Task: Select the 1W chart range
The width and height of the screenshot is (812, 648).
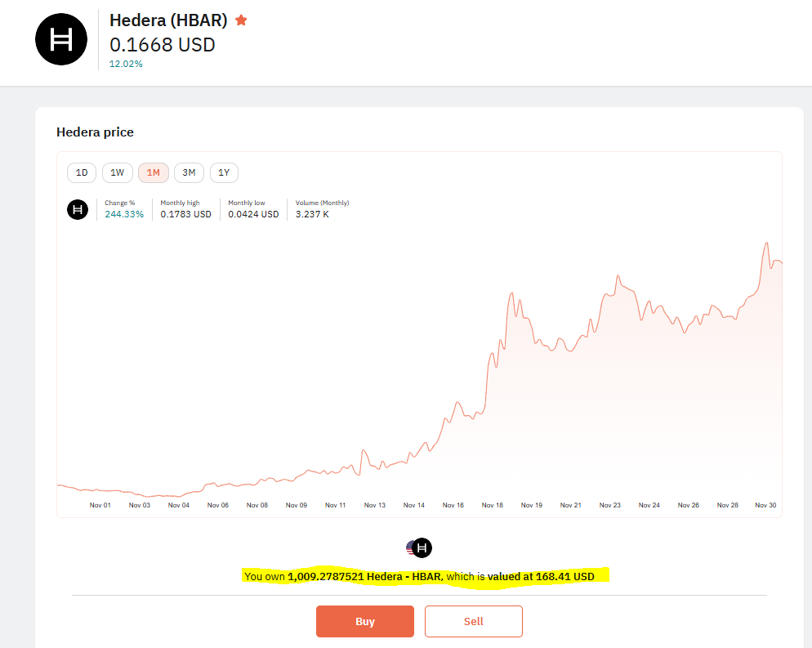Action: tap(118, 172)
